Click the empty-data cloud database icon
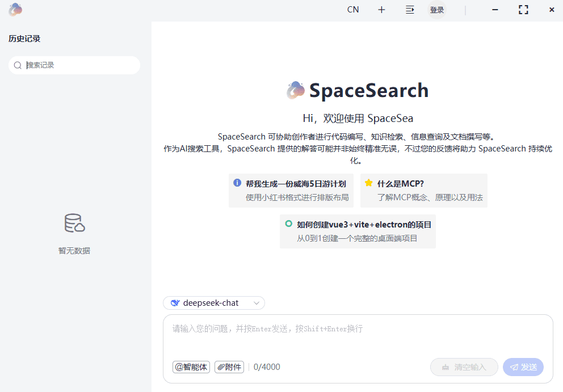Viewport: 563px width, 392px height. tap(74, 224)
